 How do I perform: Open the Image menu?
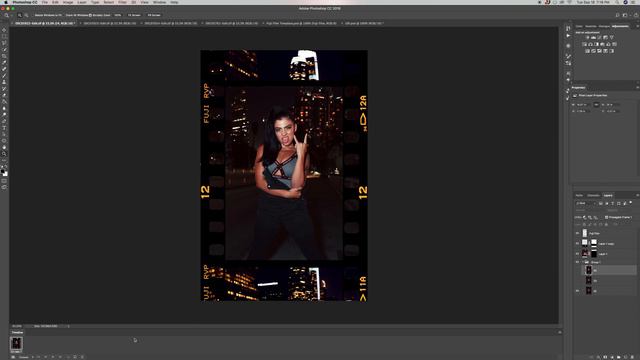pos(68,2)
